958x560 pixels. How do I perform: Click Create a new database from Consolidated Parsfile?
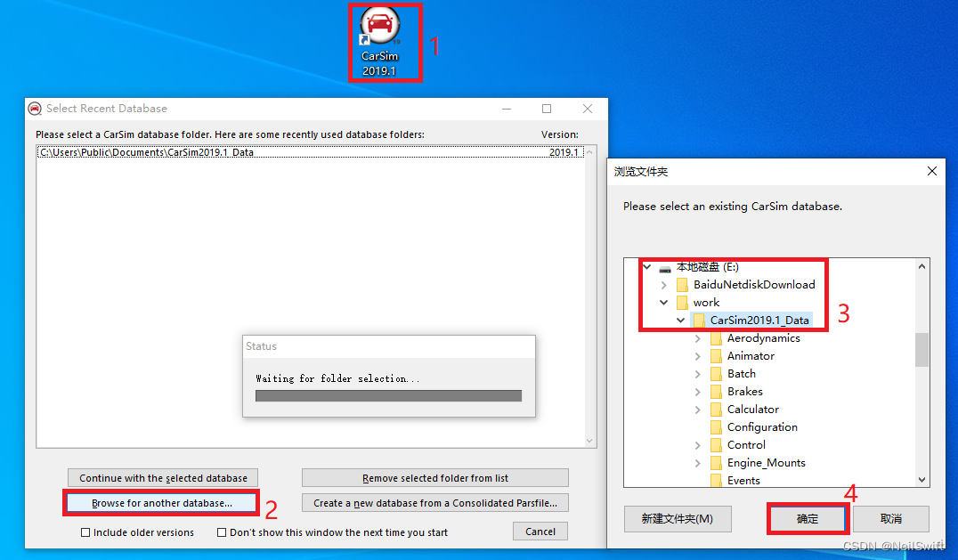coord(435,503)
